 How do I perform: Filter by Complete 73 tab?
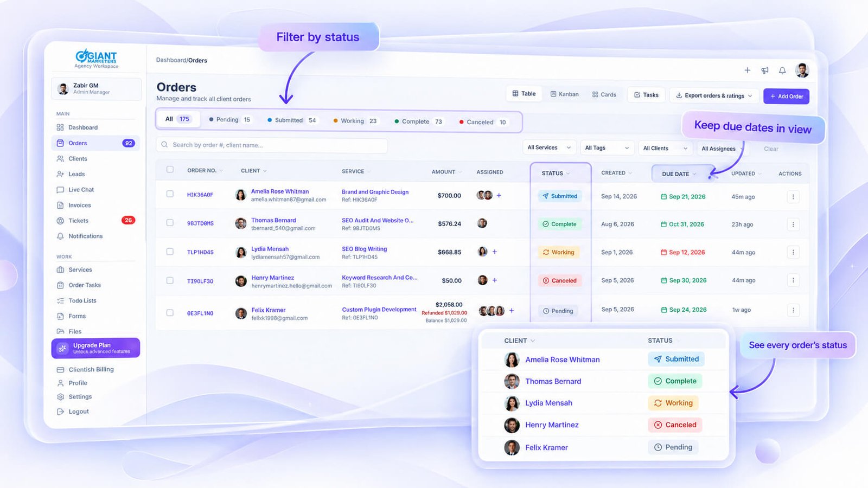tap(418, 121)
